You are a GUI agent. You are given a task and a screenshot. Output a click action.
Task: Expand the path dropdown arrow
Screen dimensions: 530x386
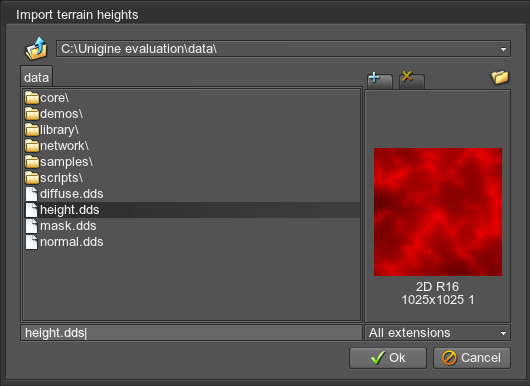pyautogui.click(x=503, y=49)
